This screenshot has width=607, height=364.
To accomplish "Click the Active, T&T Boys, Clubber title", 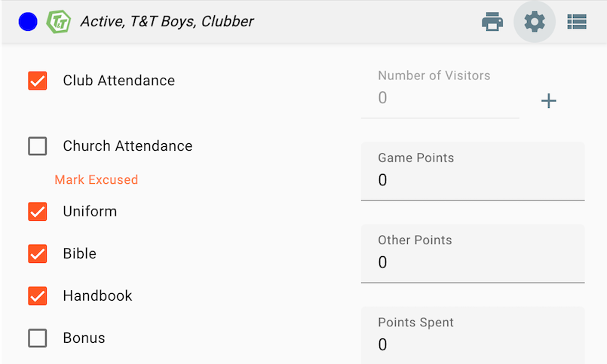I will [x=167, y=22].
